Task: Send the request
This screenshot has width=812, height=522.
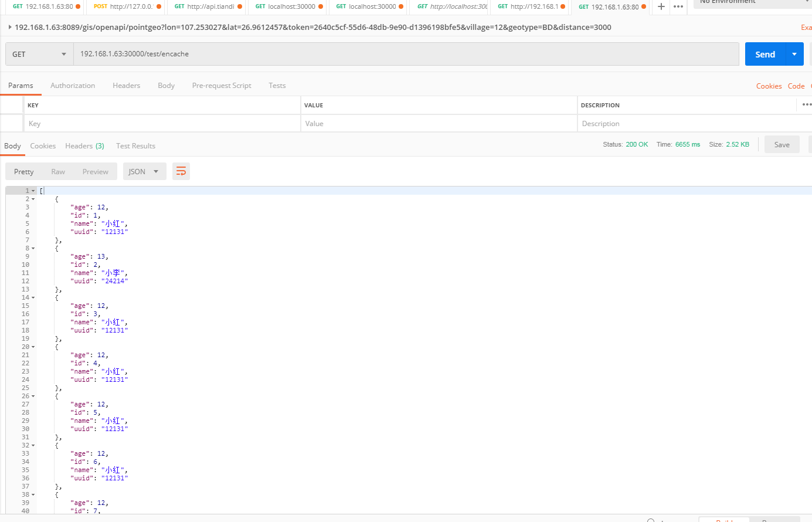Action: 765,54
